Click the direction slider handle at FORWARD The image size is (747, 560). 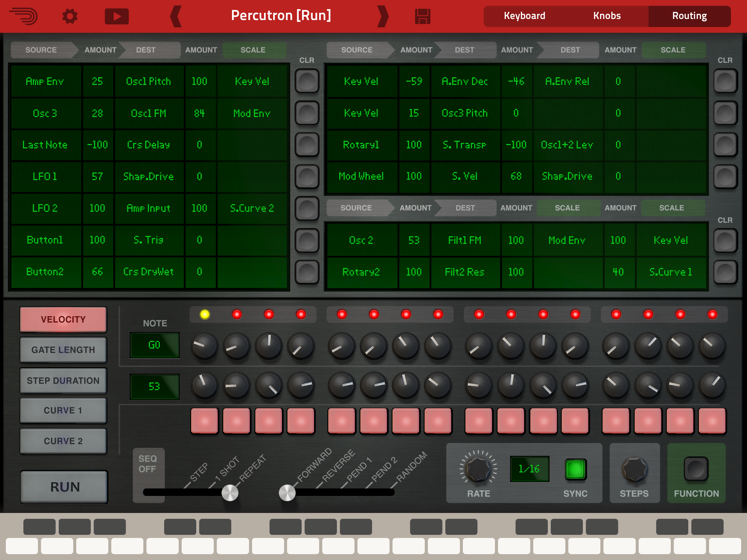[287, 493]
